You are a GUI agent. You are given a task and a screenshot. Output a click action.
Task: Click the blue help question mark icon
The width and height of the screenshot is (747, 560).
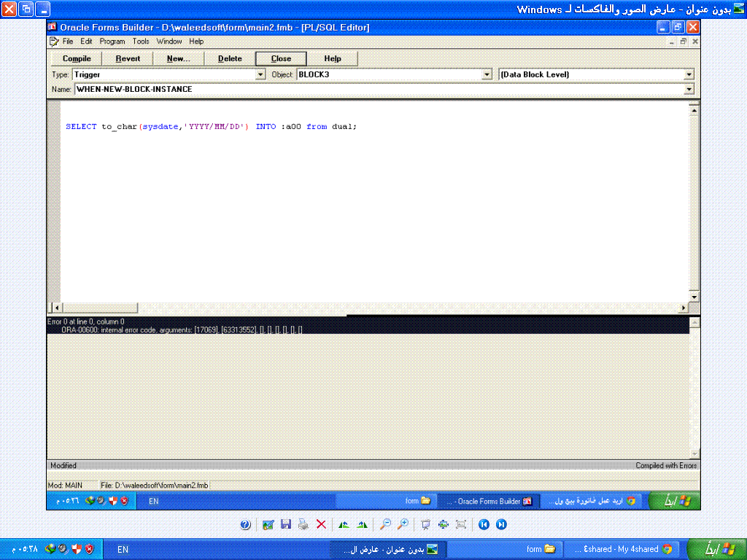pos(245,524)
